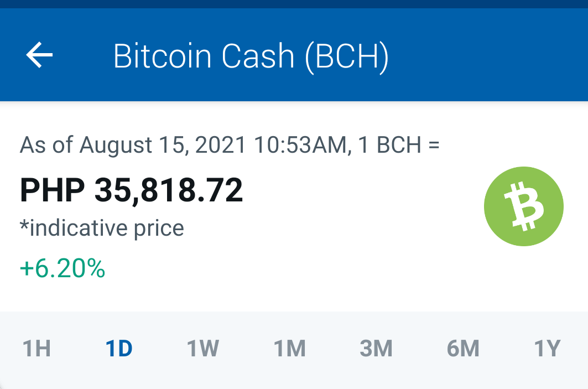
Task: Switch chart to 1M range
Action: click(289, 348)
